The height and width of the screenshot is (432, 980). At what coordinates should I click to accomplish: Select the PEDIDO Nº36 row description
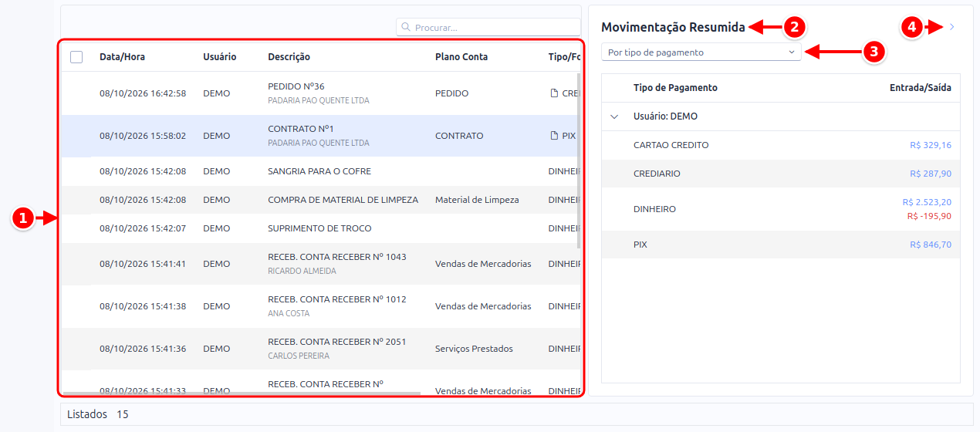point(296,86)
